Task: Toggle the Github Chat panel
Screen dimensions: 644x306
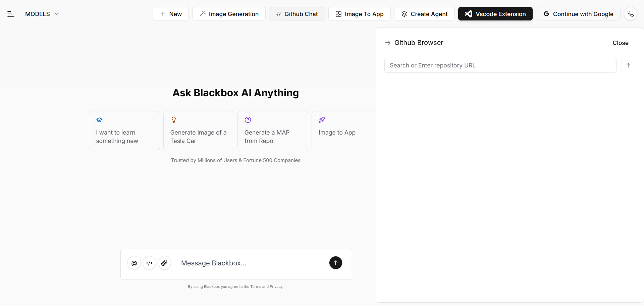Action: (x=297, y=14)
